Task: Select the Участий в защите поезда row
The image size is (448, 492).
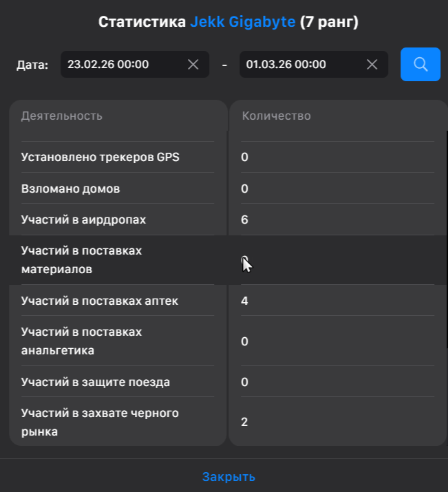Action: [x=96, y=381]
